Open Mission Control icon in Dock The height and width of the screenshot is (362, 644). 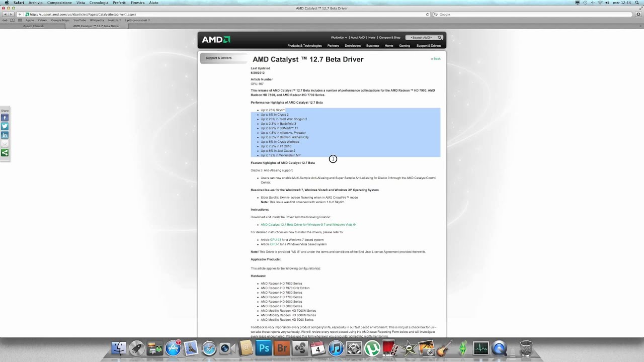point(154,348)
